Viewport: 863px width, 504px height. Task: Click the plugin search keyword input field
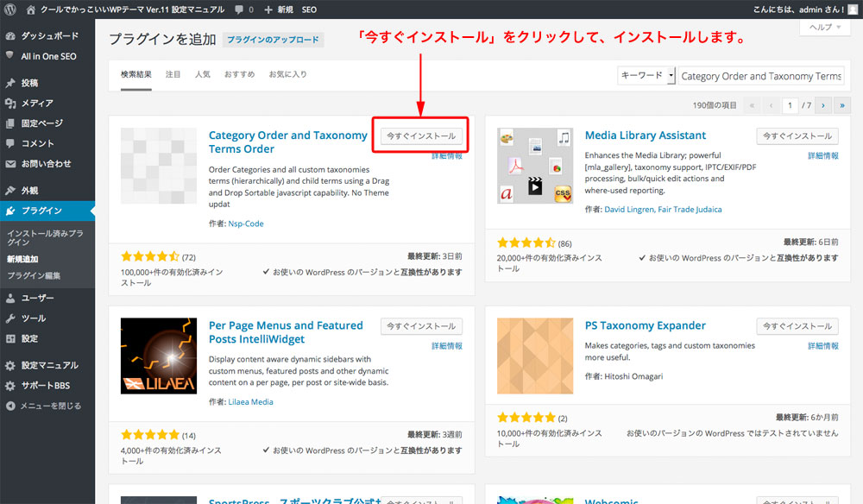(x=761, y=76)
